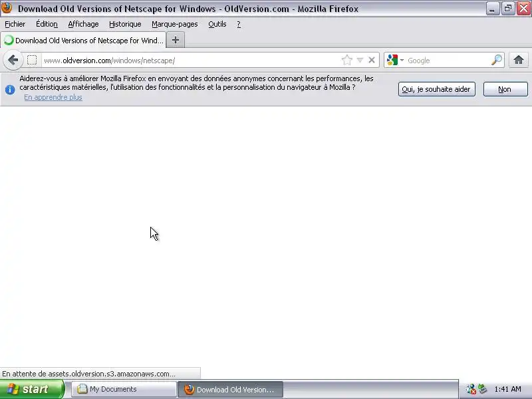Open the Marque-pages menu
The height and width of the screenshot is (399, 532).
coord(175,24)
